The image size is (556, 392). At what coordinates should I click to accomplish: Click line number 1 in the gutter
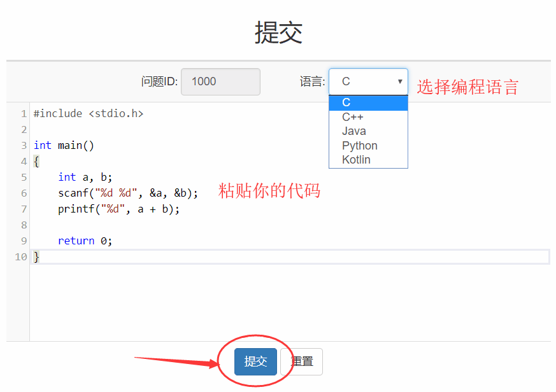pos(24,114)
